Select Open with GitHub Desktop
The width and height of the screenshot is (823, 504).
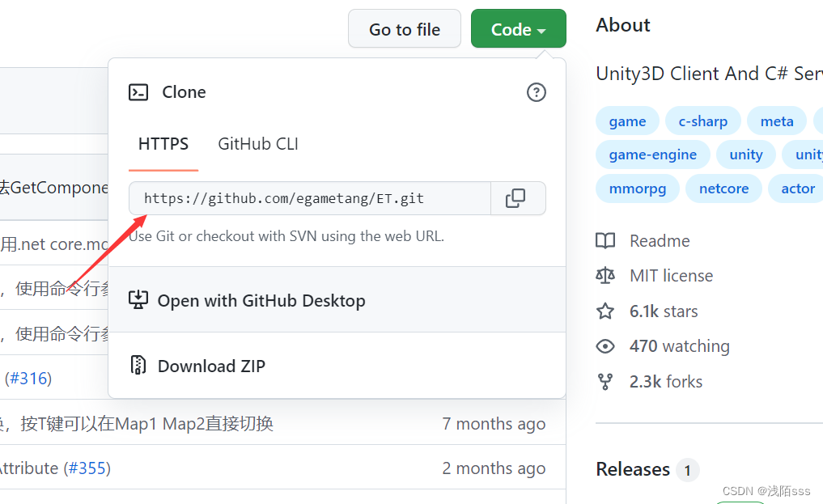coord(261,300)
